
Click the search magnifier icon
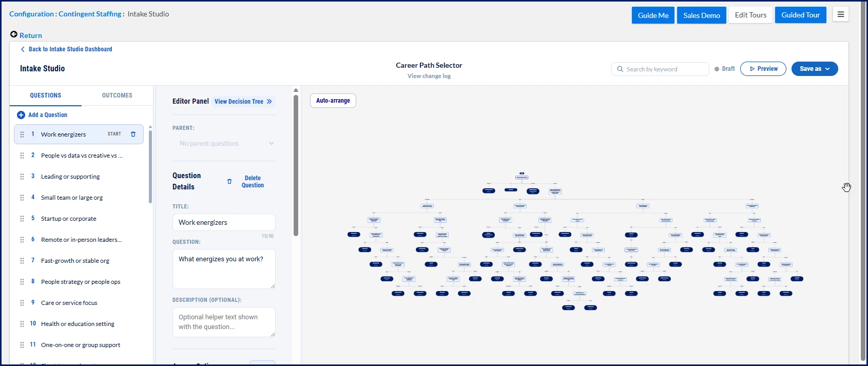pos(620,69)
